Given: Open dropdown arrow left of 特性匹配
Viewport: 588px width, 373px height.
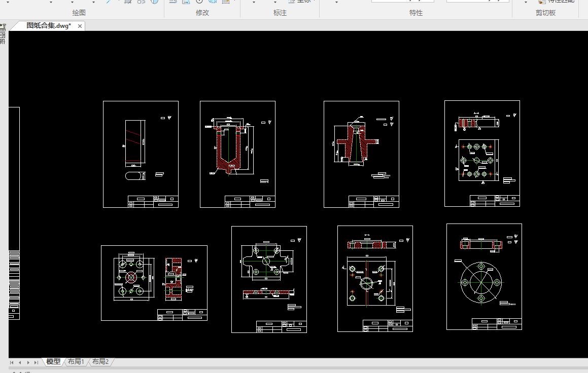Looking at the screenshot, I should (526, 2).
